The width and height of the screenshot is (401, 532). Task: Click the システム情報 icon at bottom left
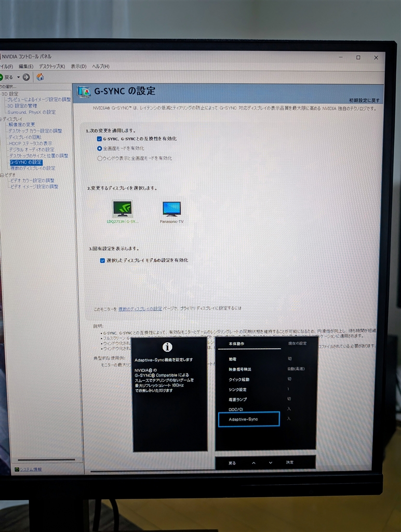(x=17, y=469)
